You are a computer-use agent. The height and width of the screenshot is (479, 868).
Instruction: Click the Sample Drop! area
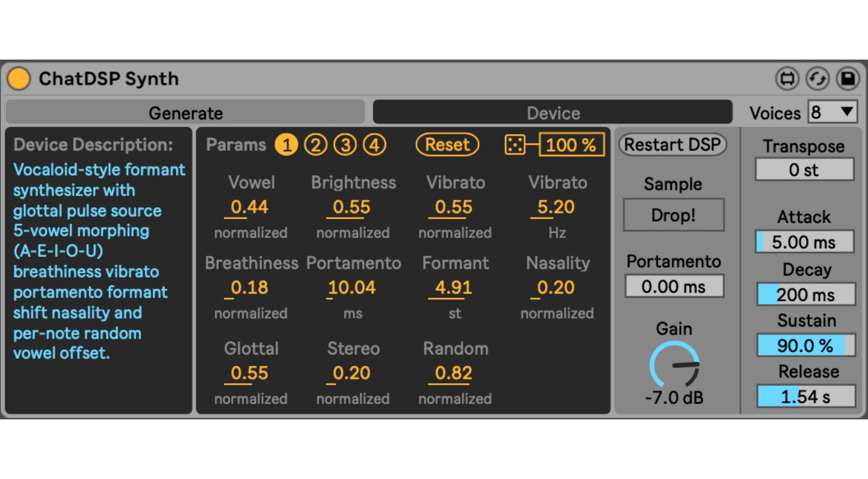pyautogui.click(x=673, y=215)
